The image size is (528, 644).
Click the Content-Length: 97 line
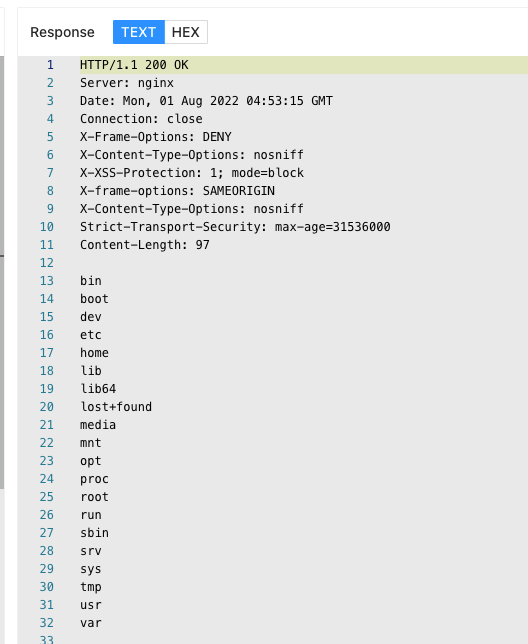point(145,245)
